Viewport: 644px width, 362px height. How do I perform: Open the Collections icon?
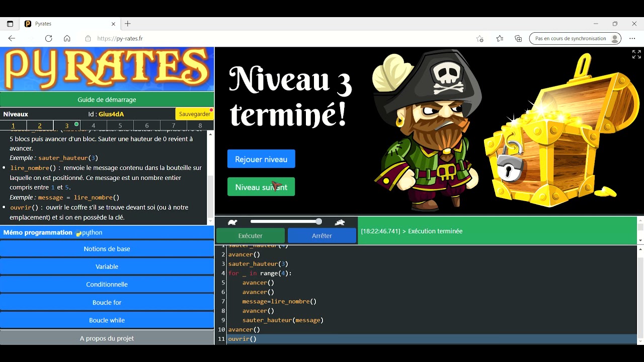pyautogui.click(x=518, y=38)
